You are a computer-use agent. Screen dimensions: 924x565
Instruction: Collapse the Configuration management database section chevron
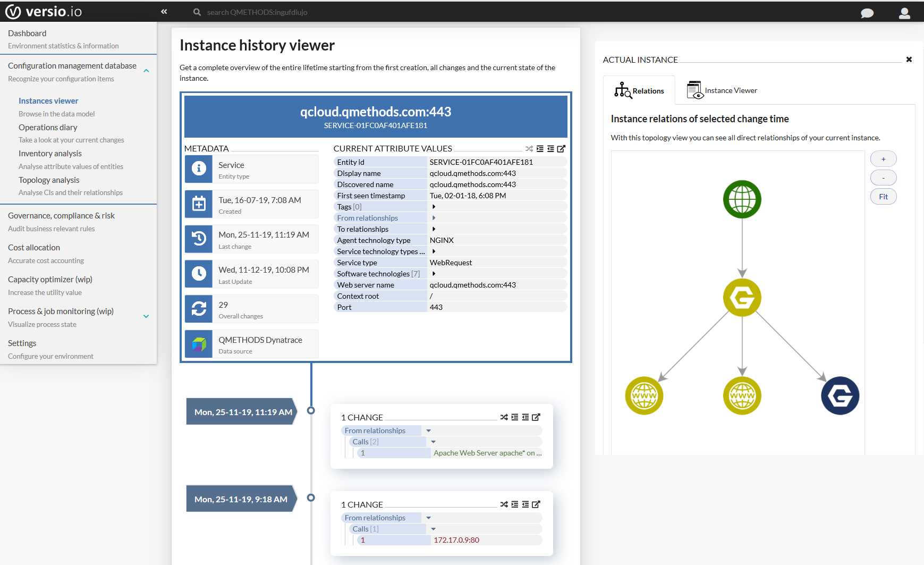146,70
